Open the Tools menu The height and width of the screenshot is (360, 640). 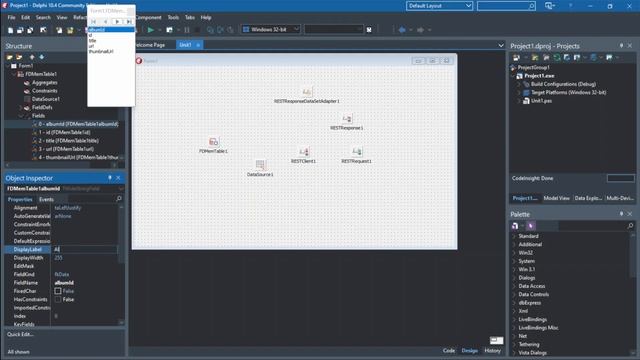point(173,18)
